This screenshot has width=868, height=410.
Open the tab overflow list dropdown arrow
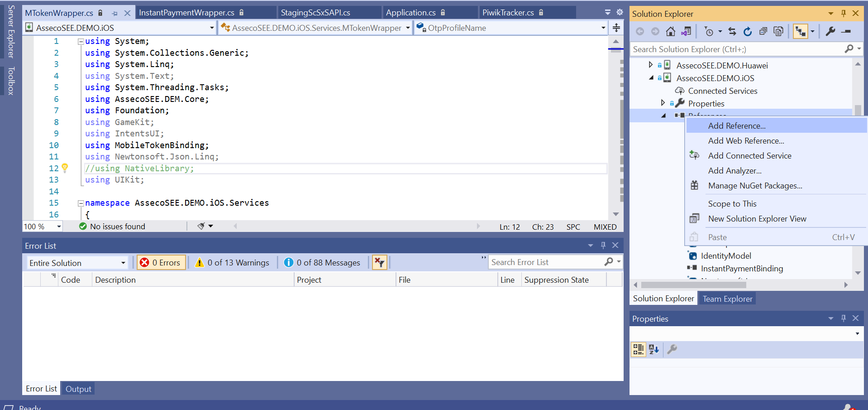click(x=607, y=12)
